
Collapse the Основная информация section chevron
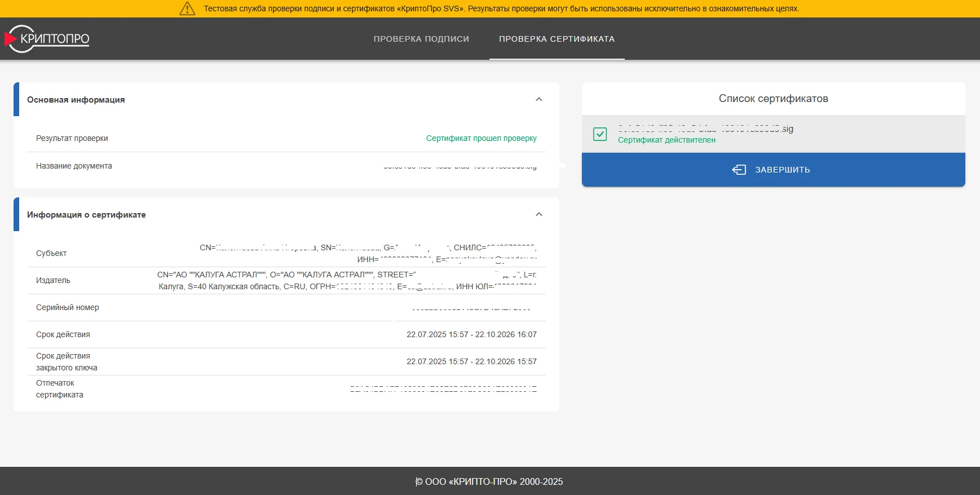[539, 99]
